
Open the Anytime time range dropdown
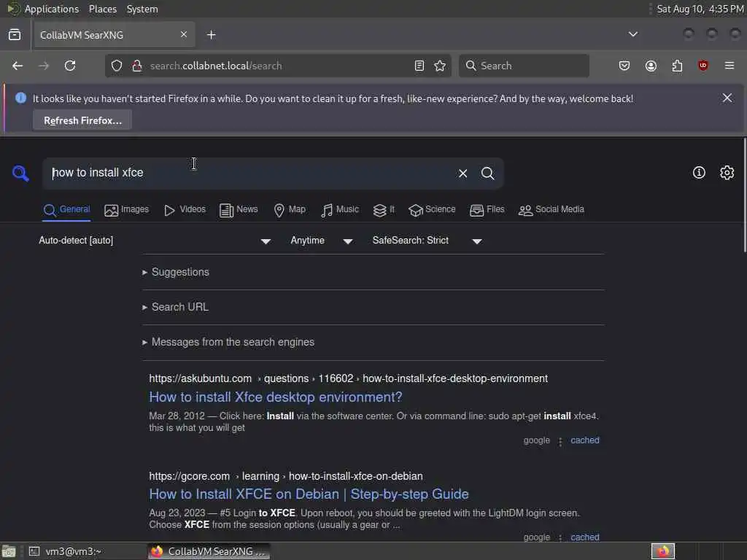[x=322, y=241]
